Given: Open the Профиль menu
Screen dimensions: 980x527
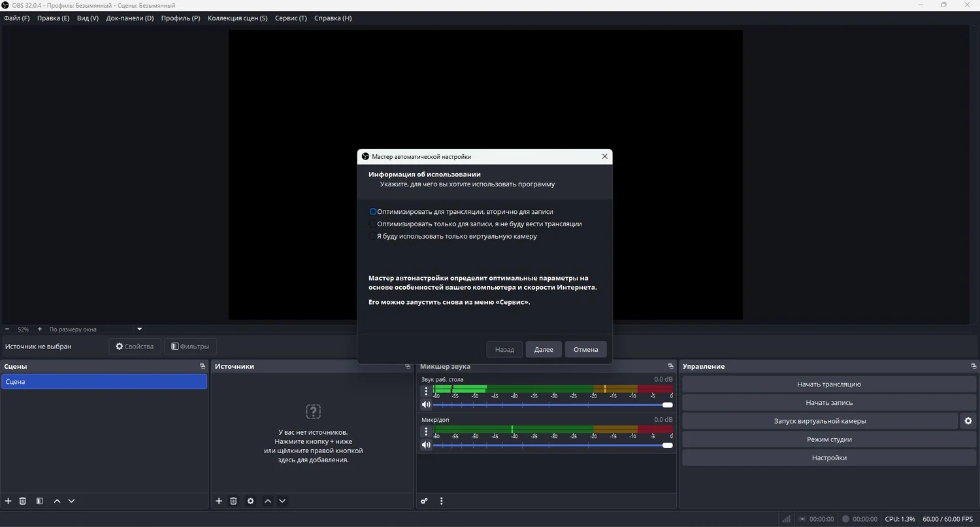Looking at the screenshot, I should click(181, 18).
